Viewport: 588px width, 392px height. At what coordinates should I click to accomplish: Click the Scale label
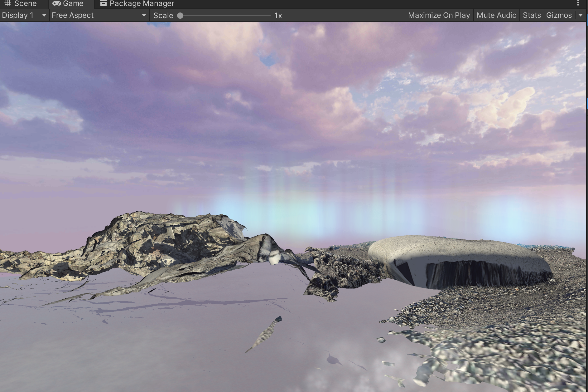pos(163,16)
